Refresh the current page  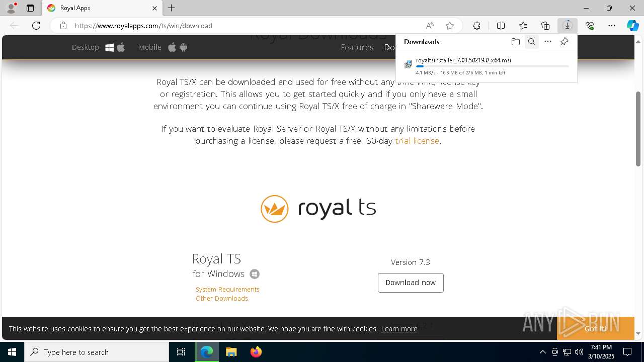36,26
